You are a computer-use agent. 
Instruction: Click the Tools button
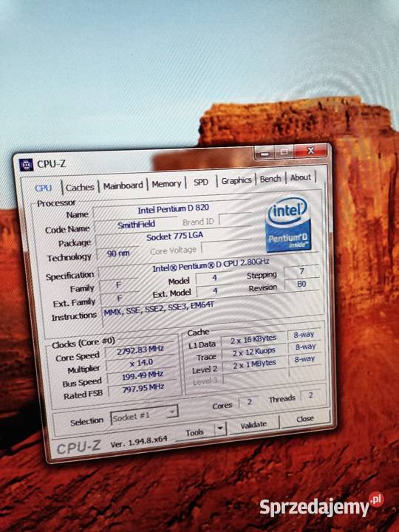click(195, 432)
